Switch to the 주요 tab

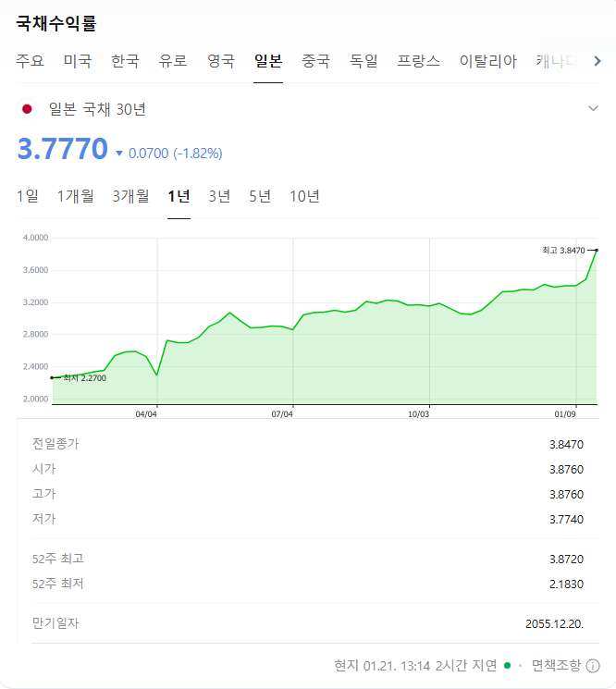pos(30,61)
